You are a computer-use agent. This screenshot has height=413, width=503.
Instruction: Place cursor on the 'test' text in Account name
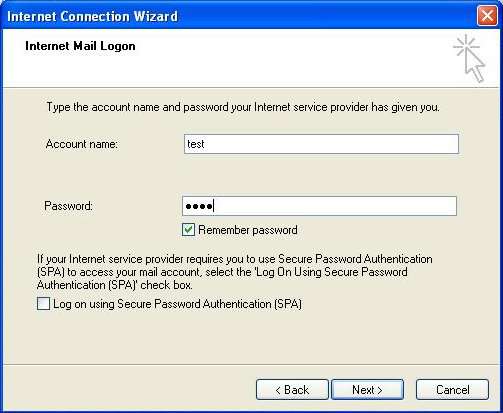pyautogui.click(x=196, y=144)
